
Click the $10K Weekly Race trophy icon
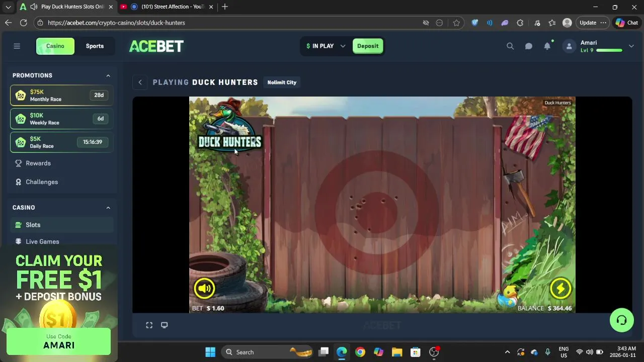(x=21, y=119)
